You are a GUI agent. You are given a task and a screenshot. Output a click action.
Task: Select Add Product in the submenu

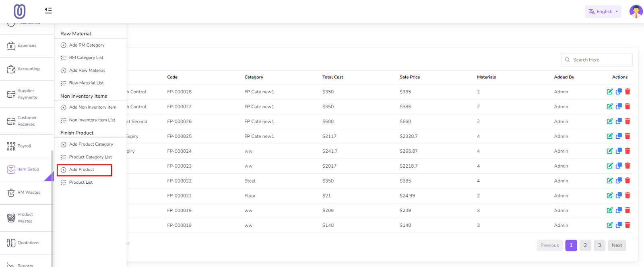pos(82,170)
